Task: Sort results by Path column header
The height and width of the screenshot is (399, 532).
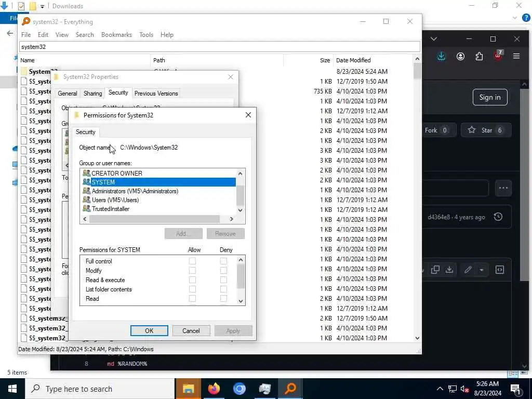Action: [217, 60]
